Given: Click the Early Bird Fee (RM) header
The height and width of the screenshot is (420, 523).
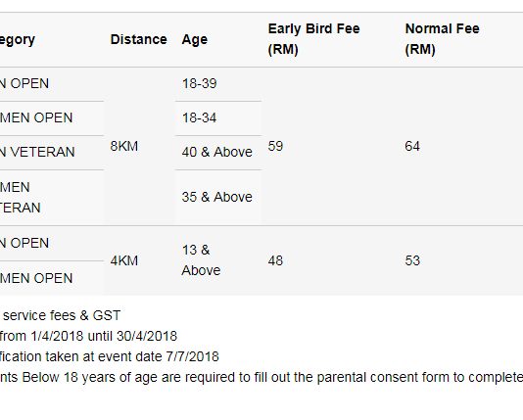Looking at the screenshot, I should [x=313, y=39].
